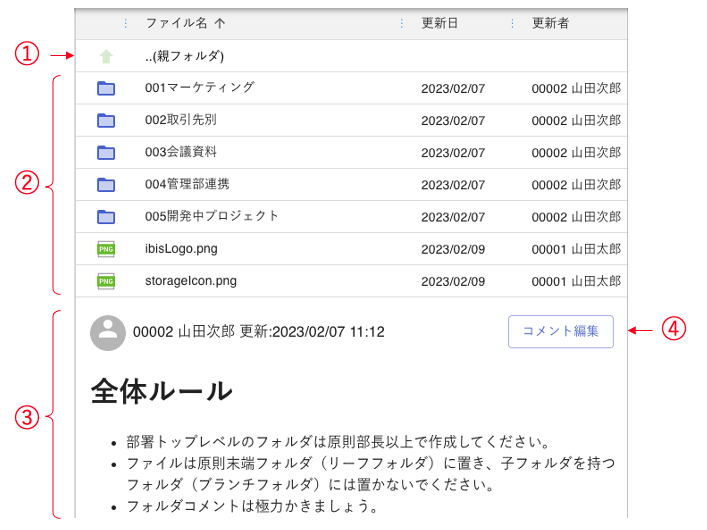This screenshot has height=530, width=707.
Task: Sort by the 更新者 column header
Action: pos(550,23)
